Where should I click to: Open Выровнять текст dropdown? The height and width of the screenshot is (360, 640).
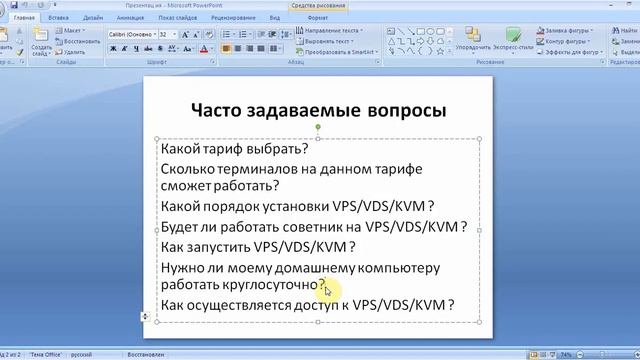click(325, 42)
